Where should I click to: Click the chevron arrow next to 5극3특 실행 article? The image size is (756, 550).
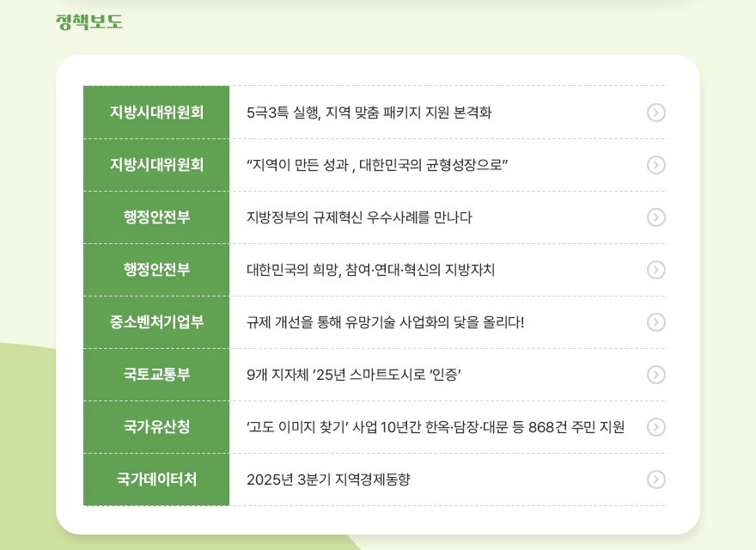click(x=656, y=113)
